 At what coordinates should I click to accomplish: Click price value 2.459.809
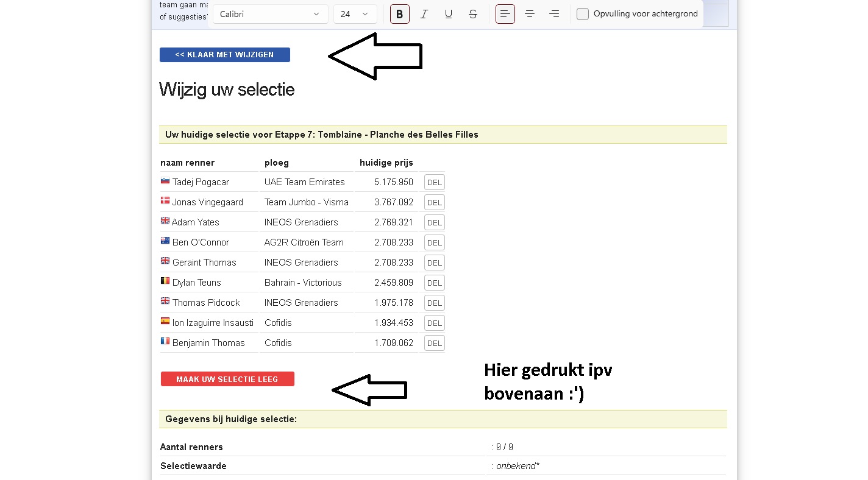pyautogui.click(x=394, y=283)
